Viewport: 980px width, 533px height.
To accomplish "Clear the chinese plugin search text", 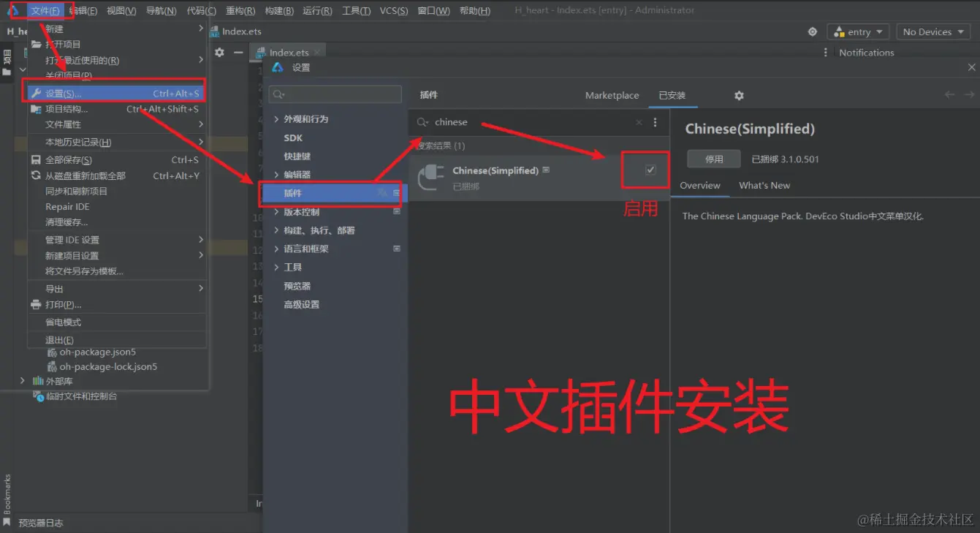I will click(x=639, y=122).
